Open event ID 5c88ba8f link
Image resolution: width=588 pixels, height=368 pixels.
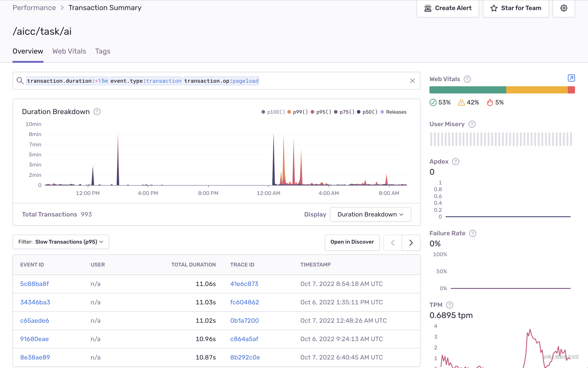pyautogui.click(x=34, y=284)
